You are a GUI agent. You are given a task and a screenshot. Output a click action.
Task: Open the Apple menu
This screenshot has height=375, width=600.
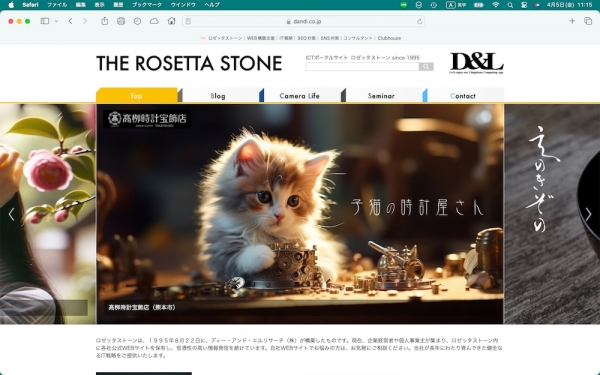[x=11, y=5]
